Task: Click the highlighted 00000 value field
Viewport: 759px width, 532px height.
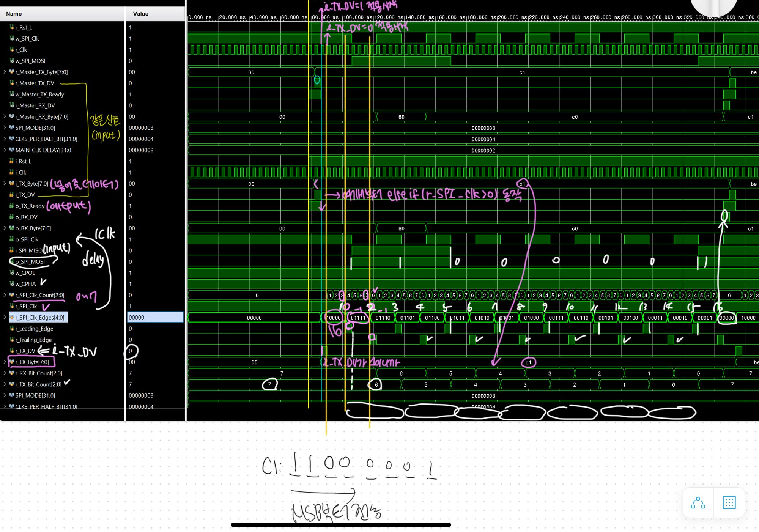Action: (155, 317)
